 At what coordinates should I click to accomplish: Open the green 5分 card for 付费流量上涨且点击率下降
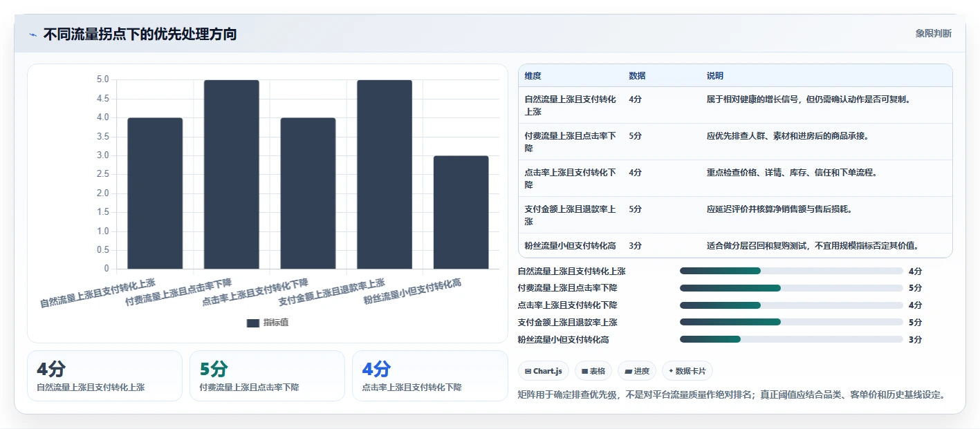click(x=267, y=376)
